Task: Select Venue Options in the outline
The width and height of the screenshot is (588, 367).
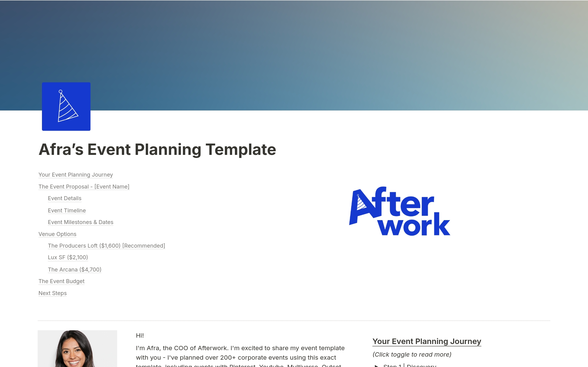Action: 58,234
